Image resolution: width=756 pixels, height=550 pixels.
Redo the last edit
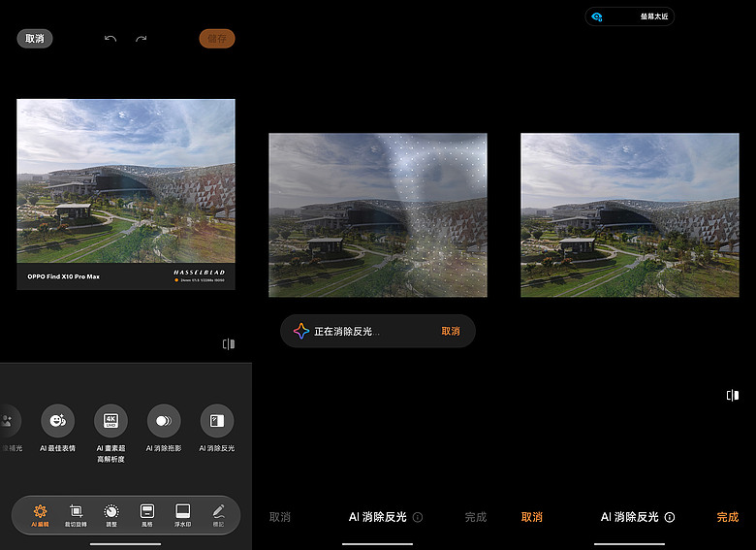tap(141, 39)
